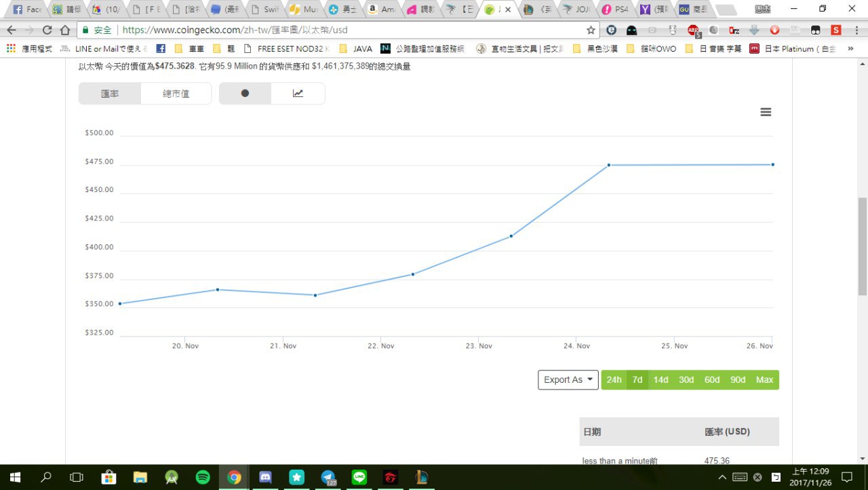Open the 車車 bookmark folder
868x490 pixels.
(x=190, y=49)
